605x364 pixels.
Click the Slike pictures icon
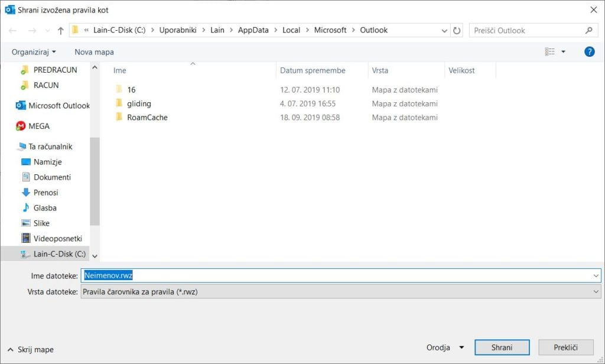[x=26, y=223]
